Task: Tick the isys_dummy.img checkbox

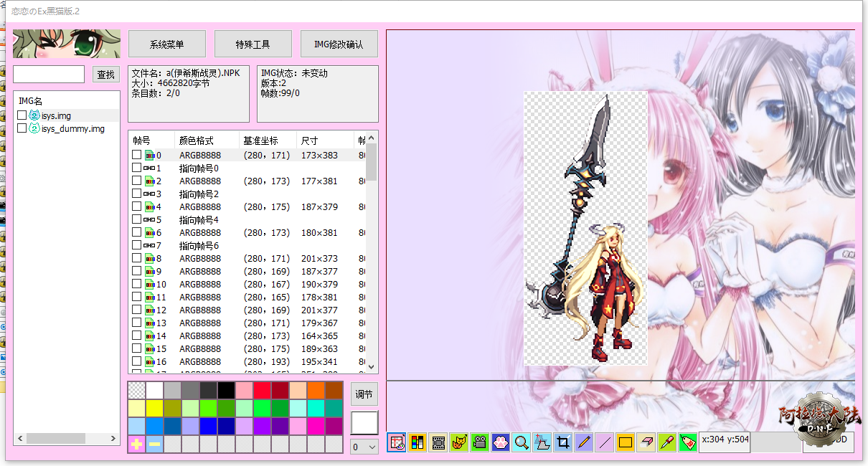Action: point(22,128)
